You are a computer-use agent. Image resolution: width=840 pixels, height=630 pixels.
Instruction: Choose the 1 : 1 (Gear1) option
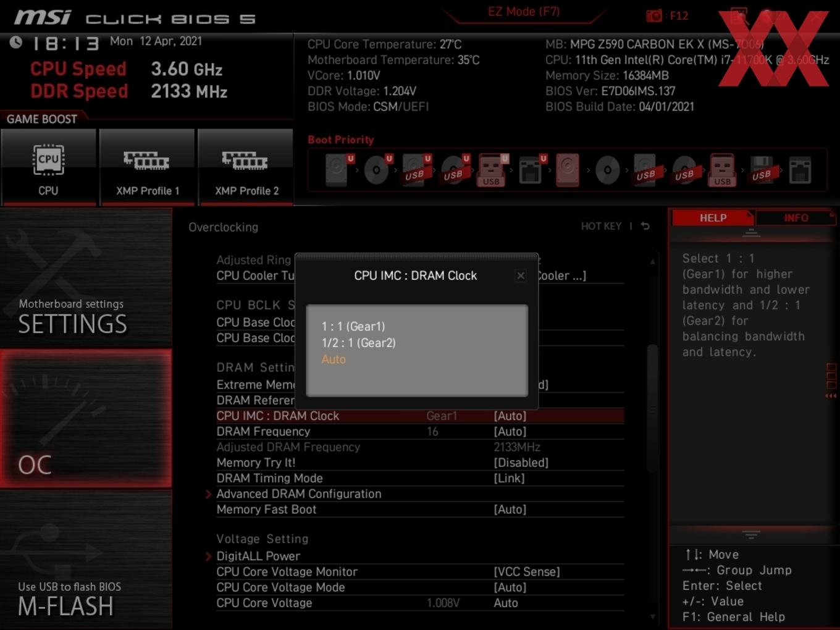point(353,326)
